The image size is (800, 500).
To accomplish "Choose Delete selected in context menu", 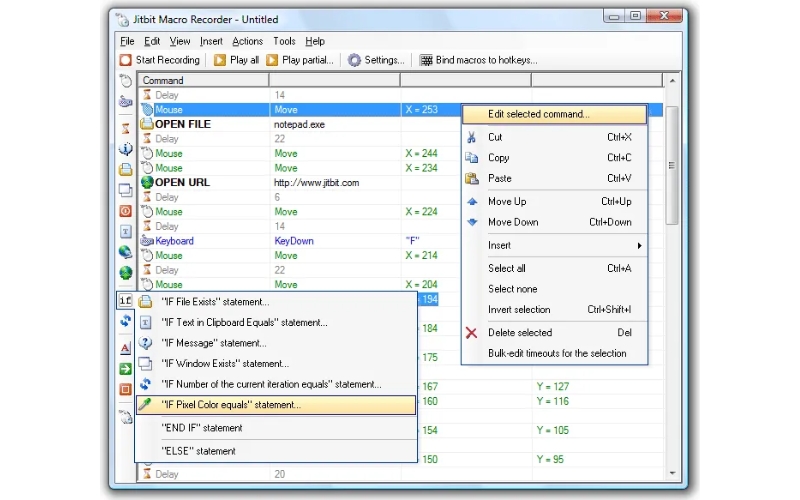I will [555, 333].
